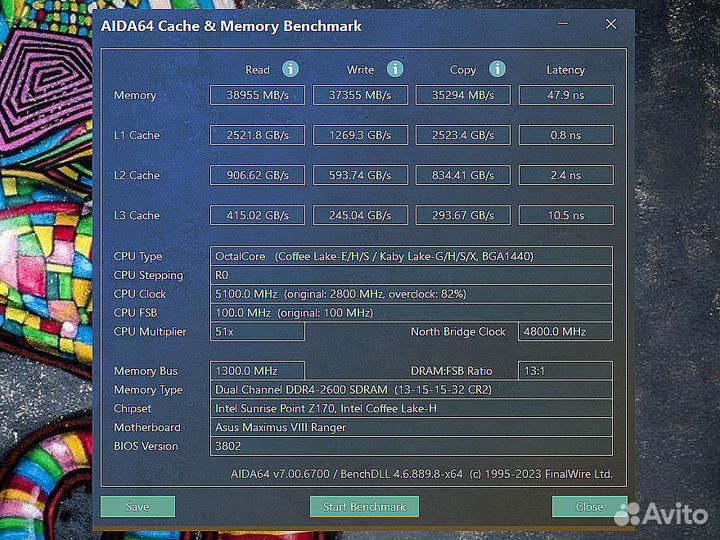720x540 pixels.
Task: Select L1 Cache Read 2521.8 GB/s
Action: point(257,135)
